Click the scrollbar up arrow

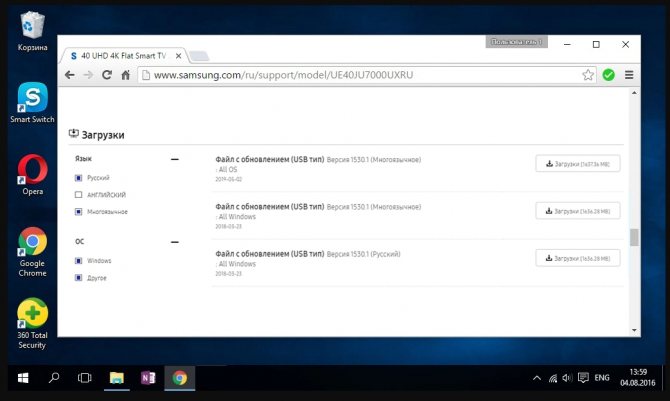coord(634,93)
